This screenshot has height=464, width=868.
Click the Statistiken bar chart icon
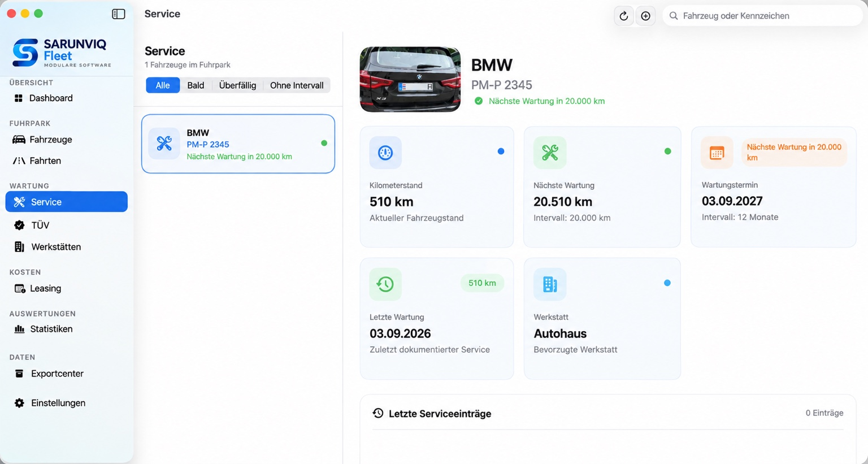19,329
